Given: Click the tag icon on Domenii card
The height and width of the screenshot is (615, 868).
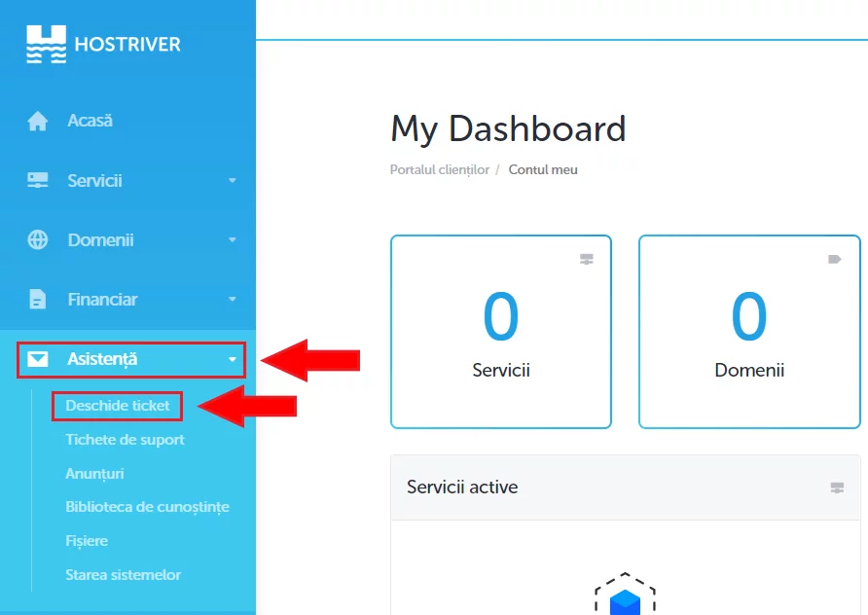Looking at the screenshot, I should pyautogui.click(x=835, y=259).
